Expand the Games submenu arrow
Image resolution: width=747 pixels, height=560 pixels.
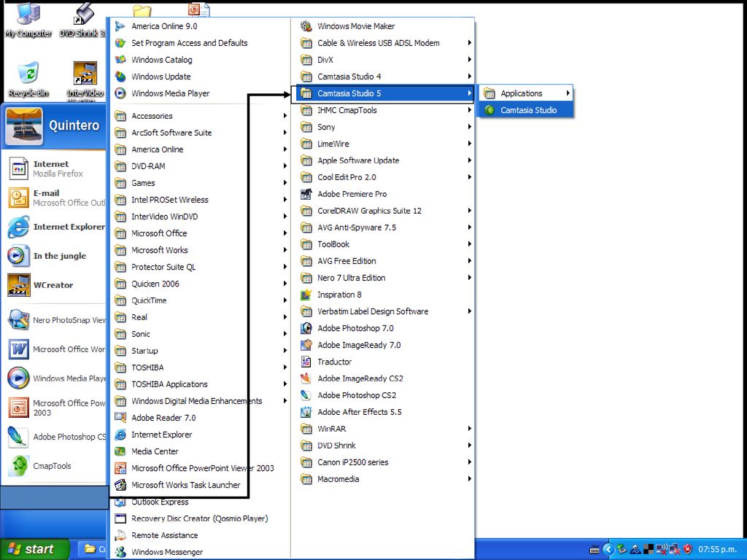pyautogui.click(x=285, y=183)
